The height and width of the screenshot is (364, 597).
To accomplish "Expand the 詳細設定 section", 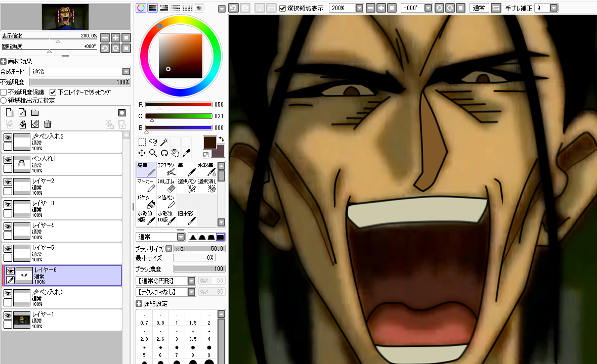I will 139,303.
